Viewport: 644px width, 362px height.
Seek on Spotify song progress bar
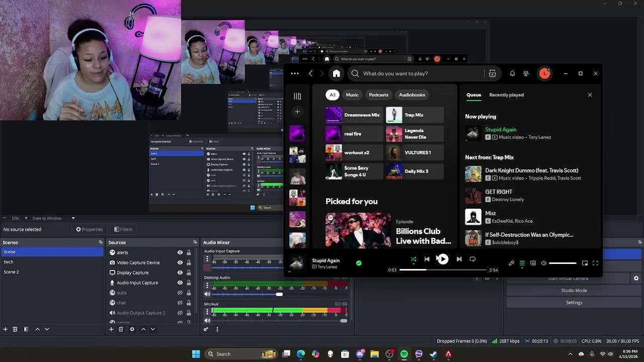(x=443, y=270)
